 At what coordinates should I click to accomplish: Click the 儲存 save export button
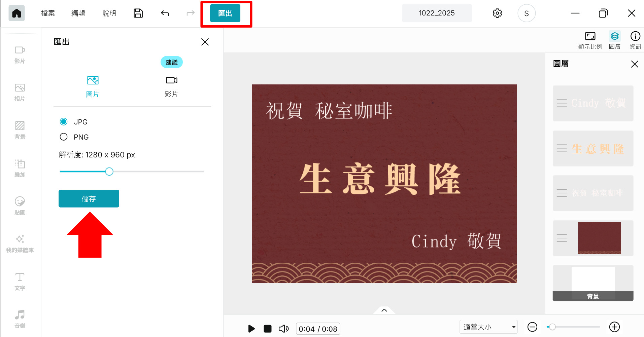(89, 198)
